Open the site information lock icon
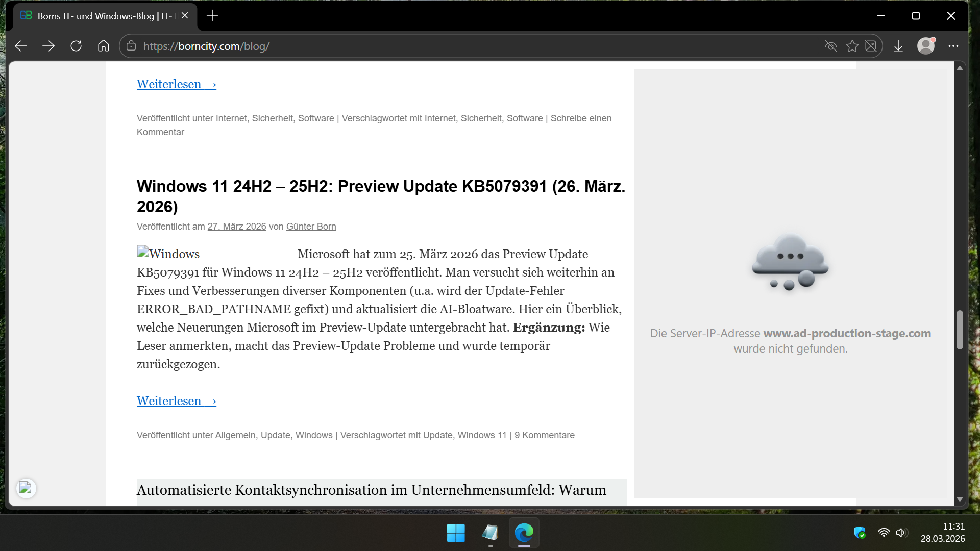 pos(131,46)
